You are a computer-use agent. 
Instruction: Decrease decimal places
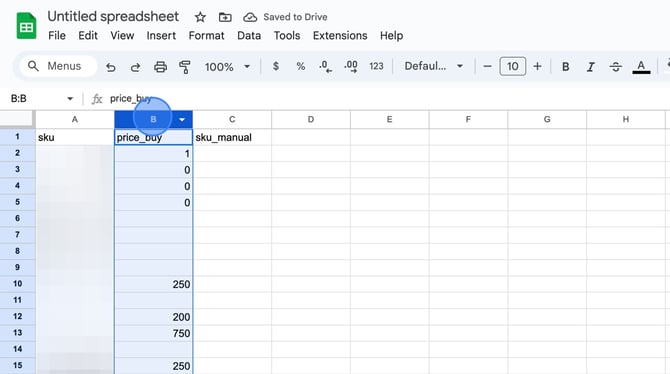click(x=325, y=66)
